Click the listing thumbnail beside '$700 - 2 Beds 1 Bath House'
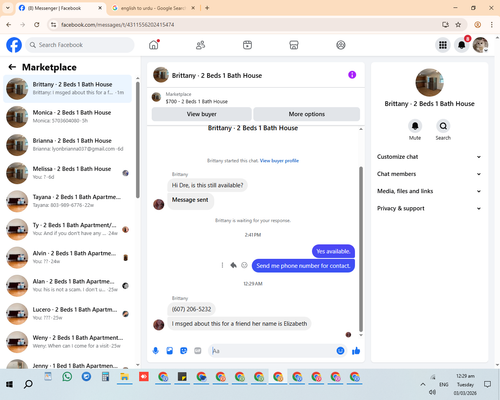This screenshot has height=400, width=500. point(156,97)
